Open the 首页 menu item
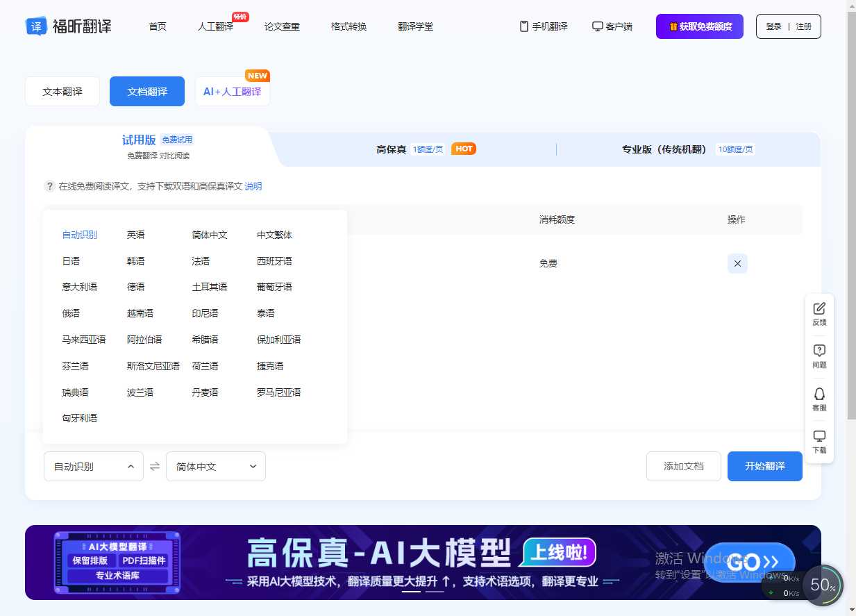This screenshot has width=856, height=616. click(158, 26)
